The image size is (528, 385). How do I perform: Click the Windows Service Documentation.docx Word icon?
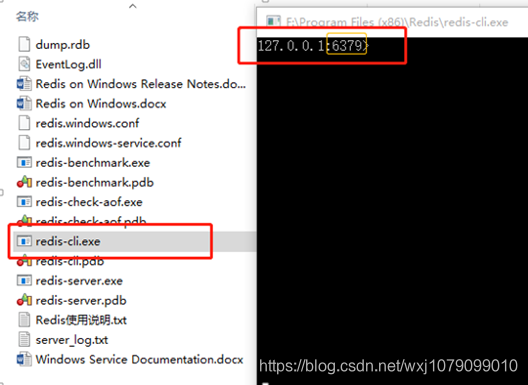tap(24, 359)
